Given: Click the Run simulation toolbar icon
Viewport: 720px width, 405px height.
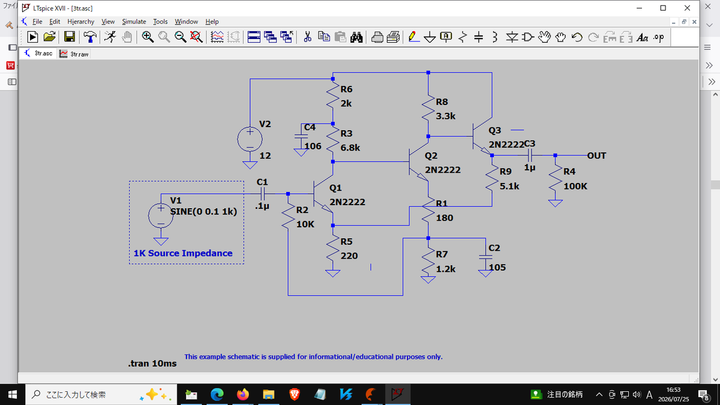Looking at the screenshot, I should 32,37.
